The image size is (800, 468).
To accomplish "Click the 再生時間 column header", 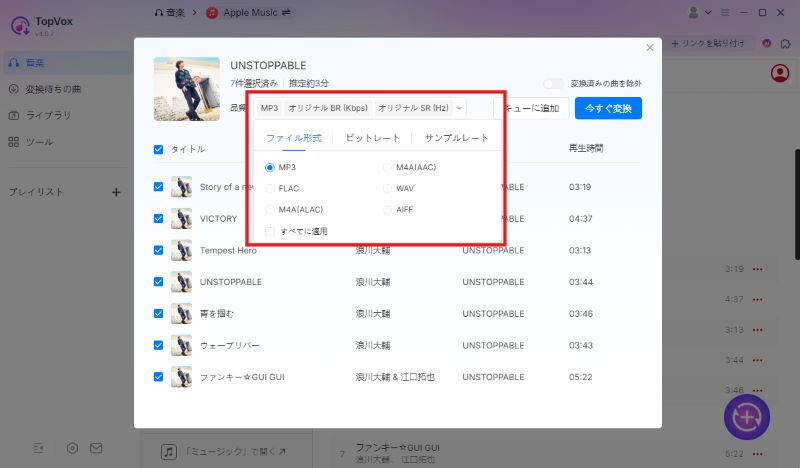I will tap(586, 148).
